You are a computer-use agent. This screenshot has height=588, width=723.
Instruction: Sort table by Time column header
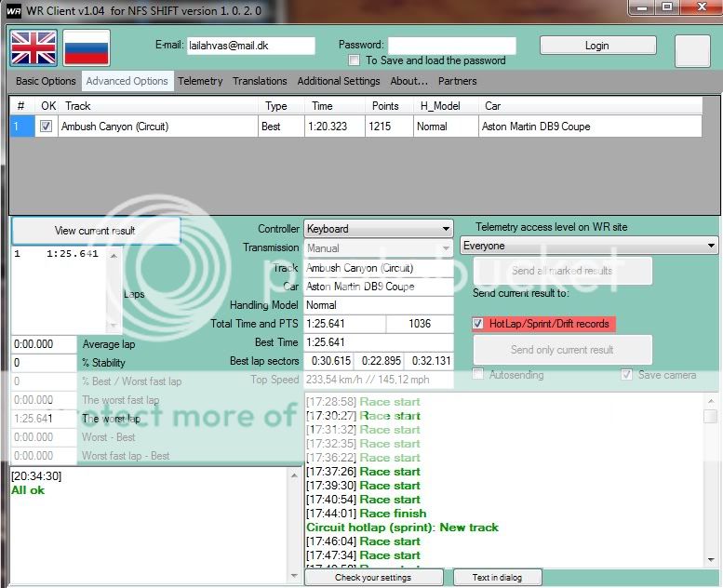pyautogui.click(x=335, y=106)
